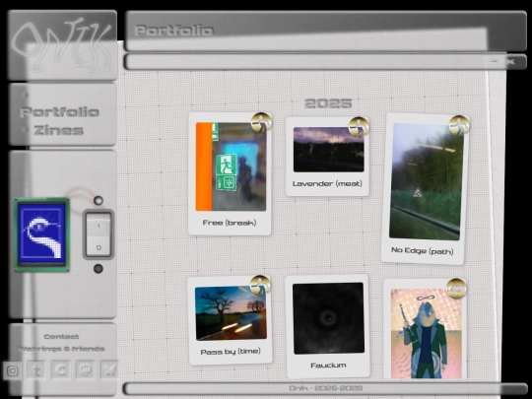Minimize the portfolio window
The image size is (532, 399).
[x=494, y=61]
